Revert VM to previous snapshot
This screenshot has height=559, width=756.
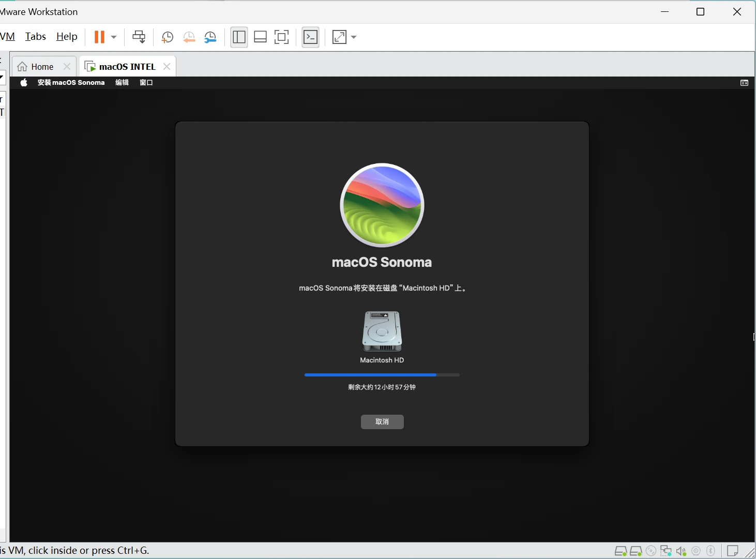tap(189, 37)
